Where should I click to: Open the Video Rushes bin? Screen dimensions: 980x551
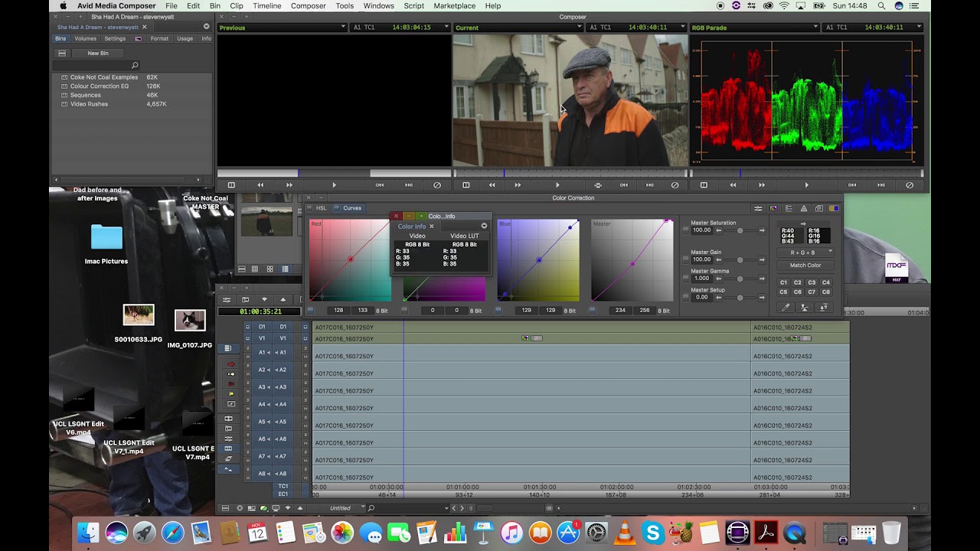[89, 104]
